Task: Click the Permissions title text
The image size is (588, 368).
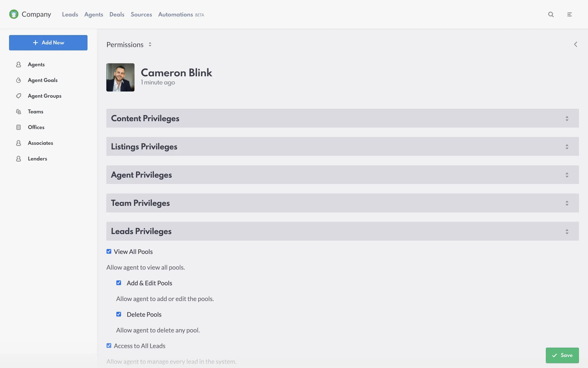Action: coord(125,45)
